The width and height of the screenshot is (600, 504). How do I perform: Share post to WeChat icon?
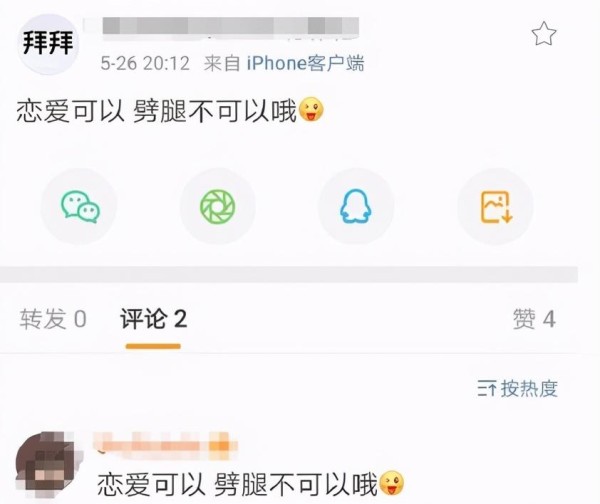80,206
